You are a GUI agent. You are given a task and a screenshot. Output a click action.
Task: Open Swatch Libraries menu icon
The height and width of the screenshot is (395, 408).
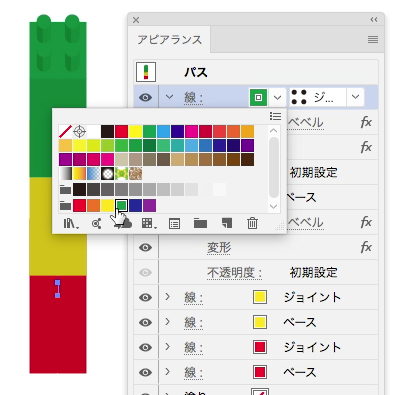(71, 223)
